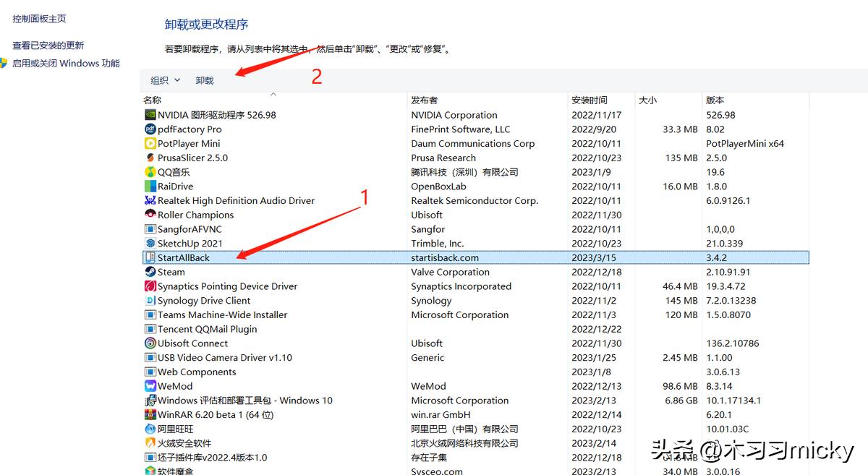Click 查看已安装的更新 in sidebar
The width and height of the screenshot is (868, 475).
[x=48, y=43]
